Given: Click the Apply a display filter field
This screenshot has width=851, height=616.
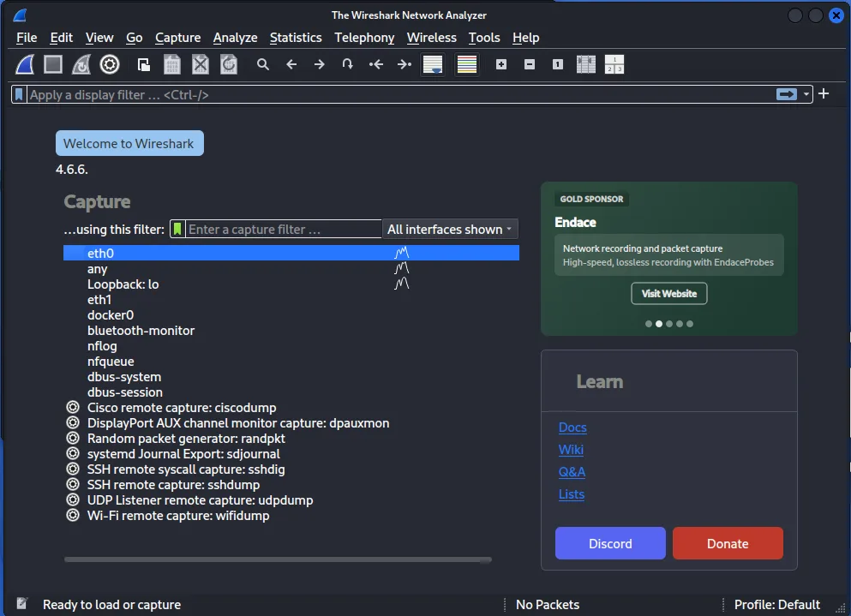Looking at the screenshot, I should click(x=402, y=94).
